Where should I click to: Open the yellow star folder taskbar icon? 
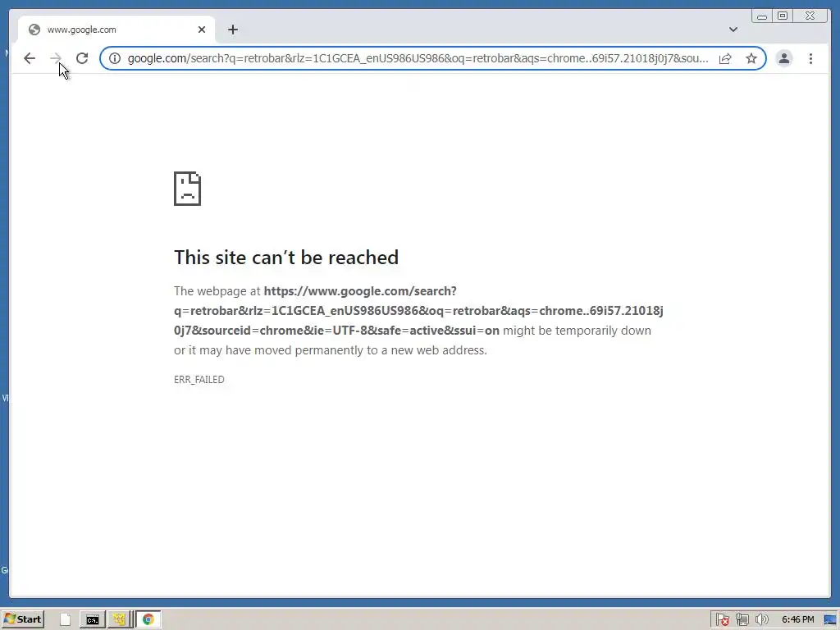(x=118, y=620)
